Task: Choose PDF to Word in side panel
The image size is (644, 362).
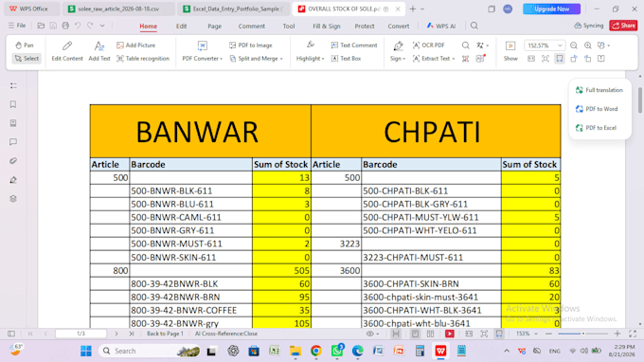Action: pos(598,109)
